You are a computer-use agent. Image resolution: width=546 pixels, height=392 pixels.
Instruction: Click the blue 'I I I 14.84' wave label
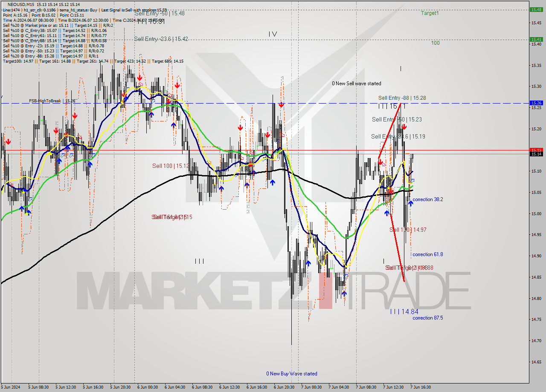[404, 312]
